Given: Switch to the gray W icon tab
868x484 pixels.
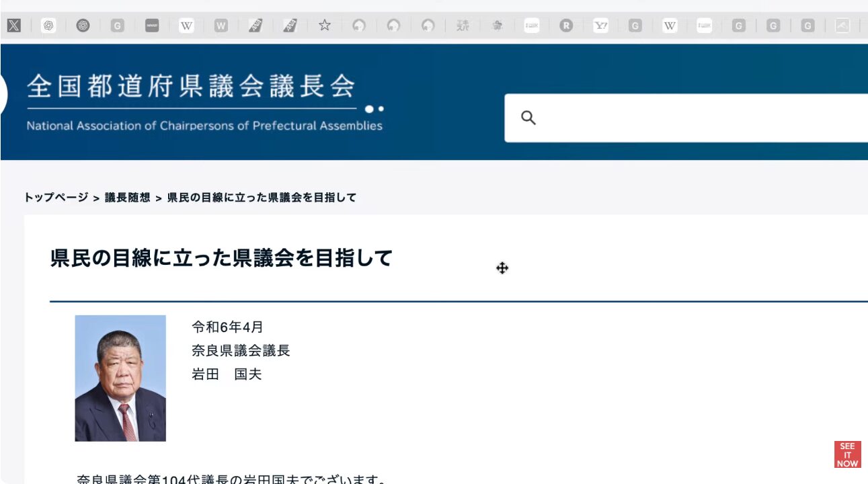Looking at the screenshot, I should pos(221,26).
